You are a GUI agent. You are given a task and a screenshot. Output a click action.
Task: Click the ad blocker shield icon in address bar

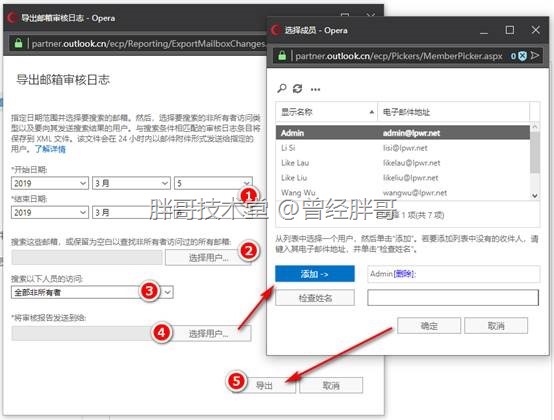pos(522,56)
